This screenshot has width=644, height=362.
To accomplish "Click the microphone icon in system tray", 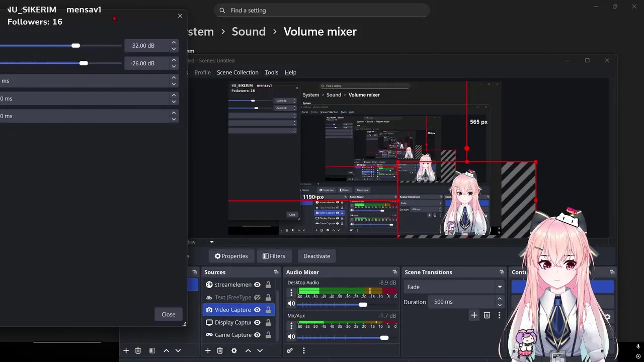I will [x=638, y=347].
